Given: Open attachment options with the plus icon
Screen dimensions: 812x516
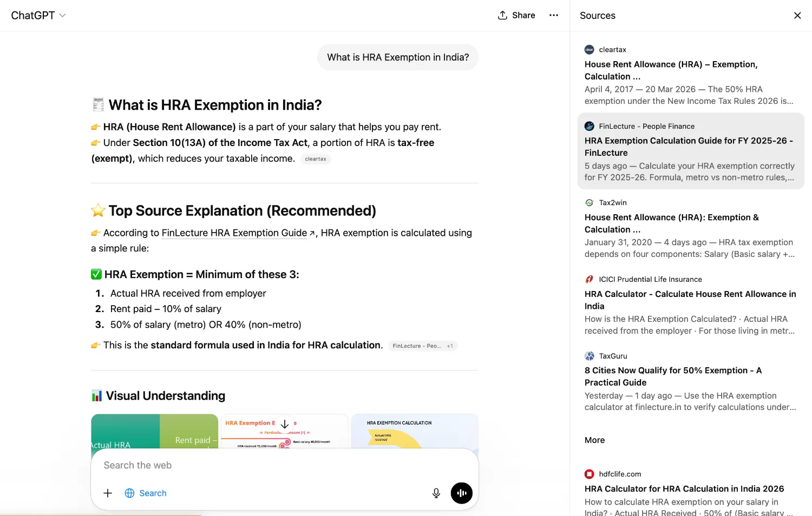Looking at the screenshot, I should (x=107, y=493).
